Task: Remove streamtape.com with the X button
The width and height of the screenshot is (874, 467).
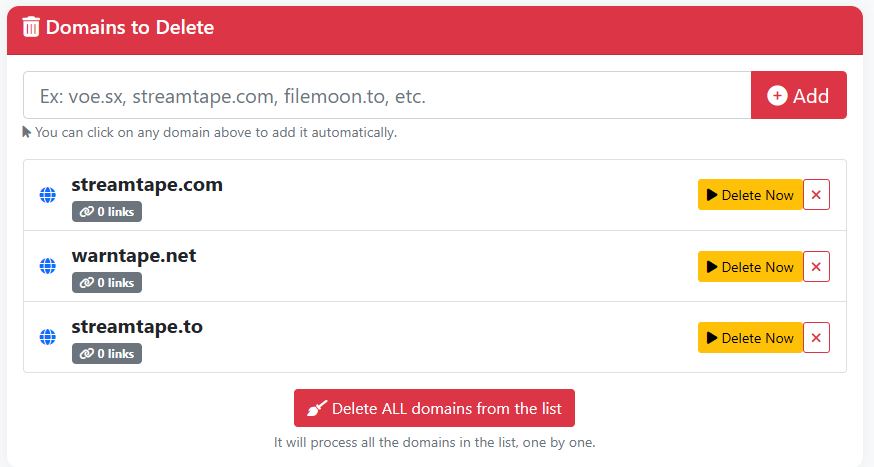Action: tap(816, 195)
